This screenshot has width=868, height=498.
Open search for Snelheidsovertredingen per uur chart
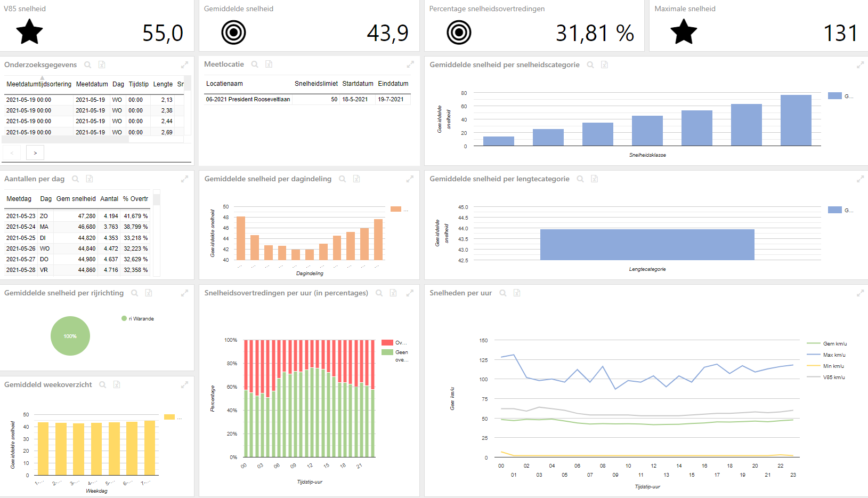click(x=379, y=293)
